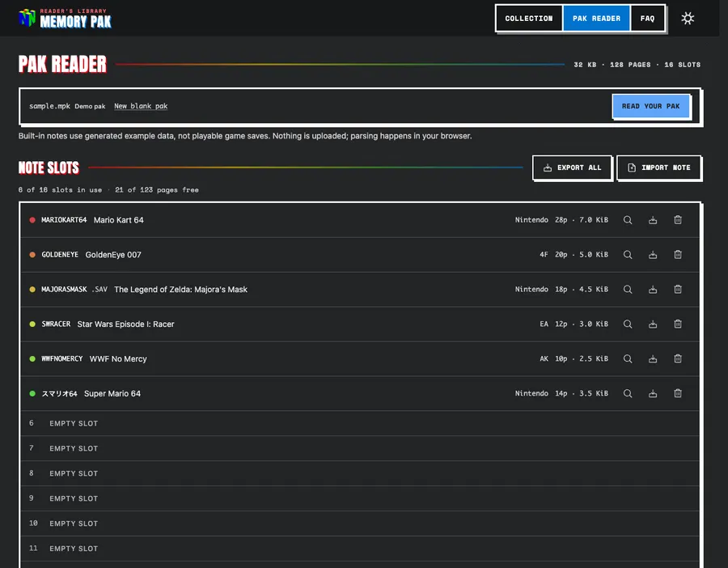
Task: Click the 28p · 7.0 KiB size value
Action: click(x=582, y=220)
